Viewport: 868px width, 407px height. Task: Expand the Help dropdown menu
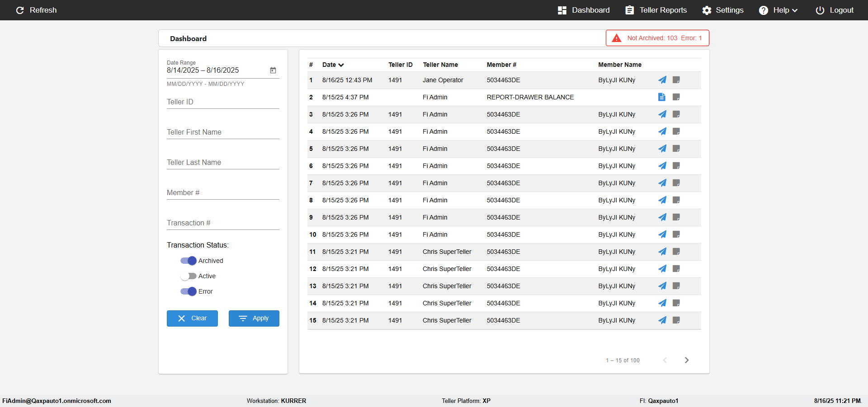778,10
